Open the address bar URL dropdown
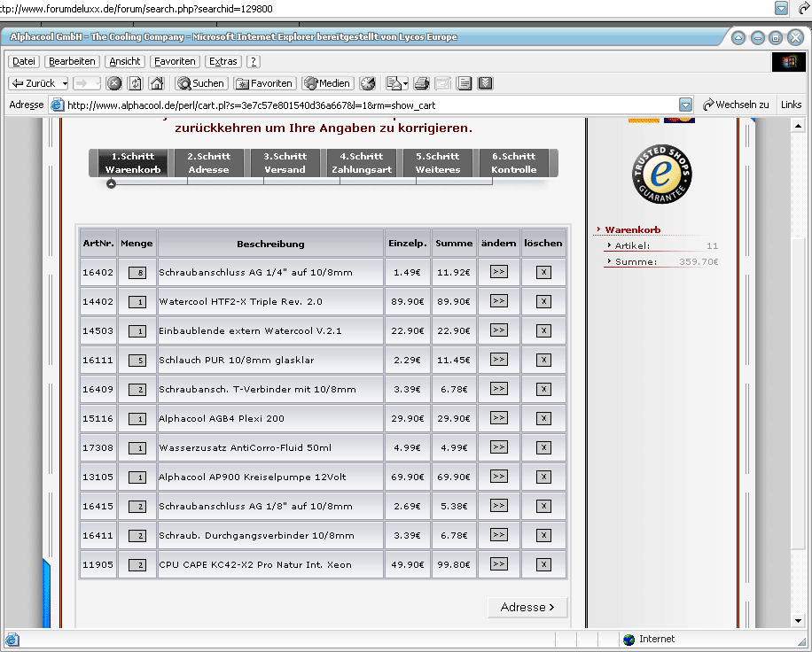The image size is (812, 652). pos(685,105)
